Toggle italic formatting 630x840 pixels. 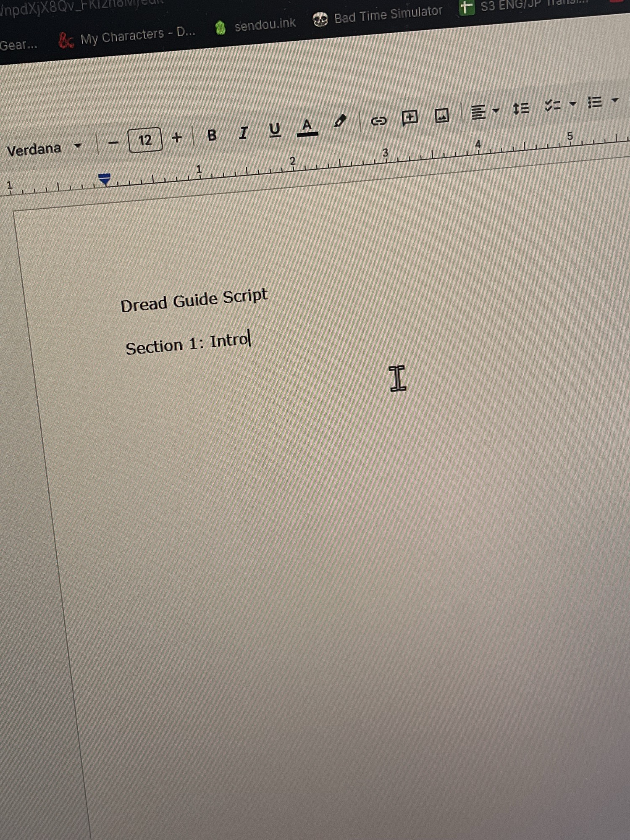coord(243,133)
